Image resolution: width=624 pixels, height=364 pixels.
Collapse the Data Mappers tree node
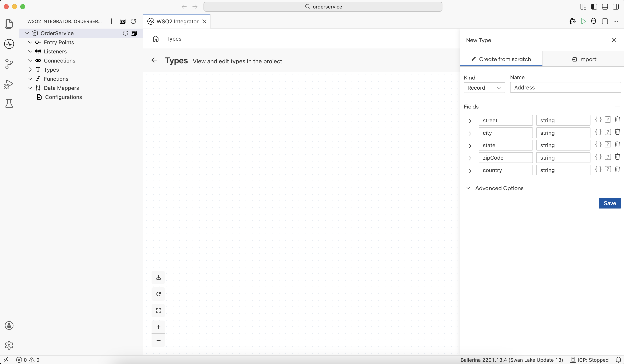(x=30, y=88)
